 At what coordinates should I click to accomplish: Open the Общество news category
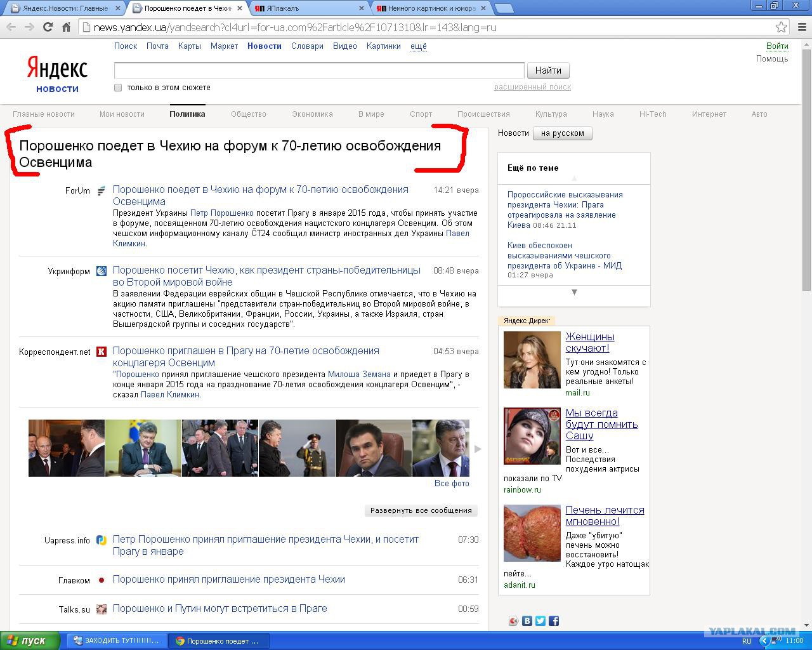pyautogui.click(x=249, y=114)
